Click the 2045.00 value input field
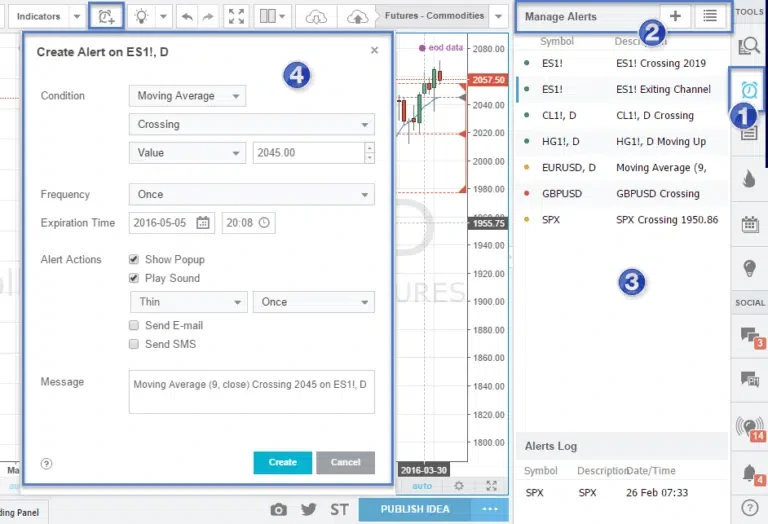This screenshot has height=524, width=768. 309,153
